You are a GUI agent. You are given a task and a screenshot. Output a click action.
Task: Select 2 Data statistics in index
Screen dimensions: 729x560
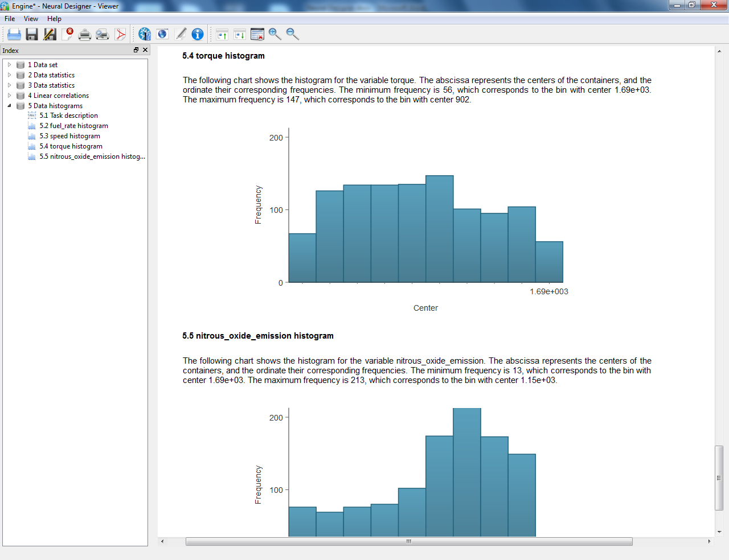[x=51, y=75]
